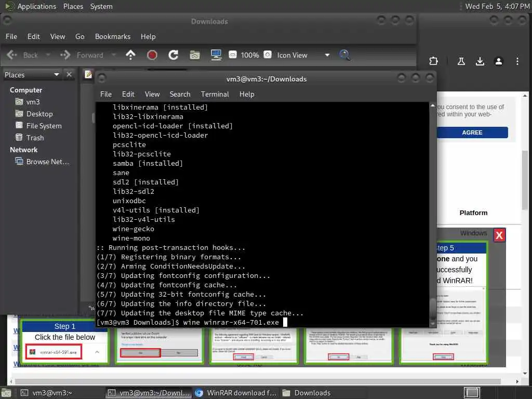Screen dimensions: 532x399
Task: Open the Bookmarks menu in the file manager
Action: click(x=113, y=37)
